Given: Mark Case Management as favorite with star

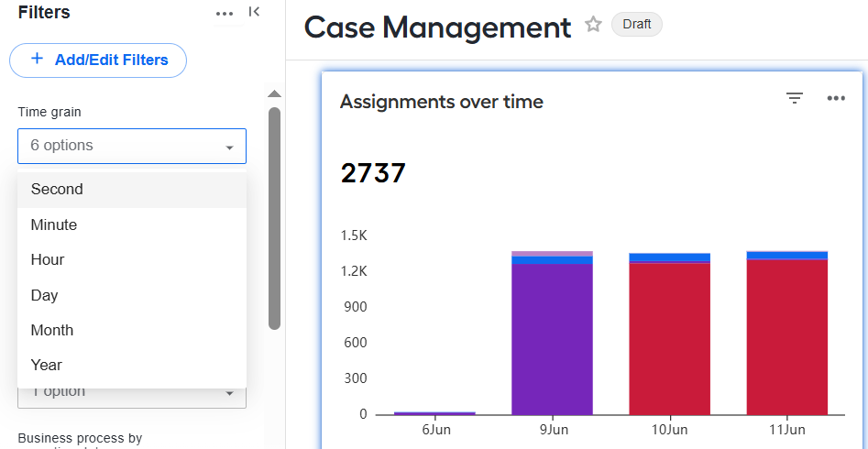Looking at the screenshot, I should pos(593,25).
